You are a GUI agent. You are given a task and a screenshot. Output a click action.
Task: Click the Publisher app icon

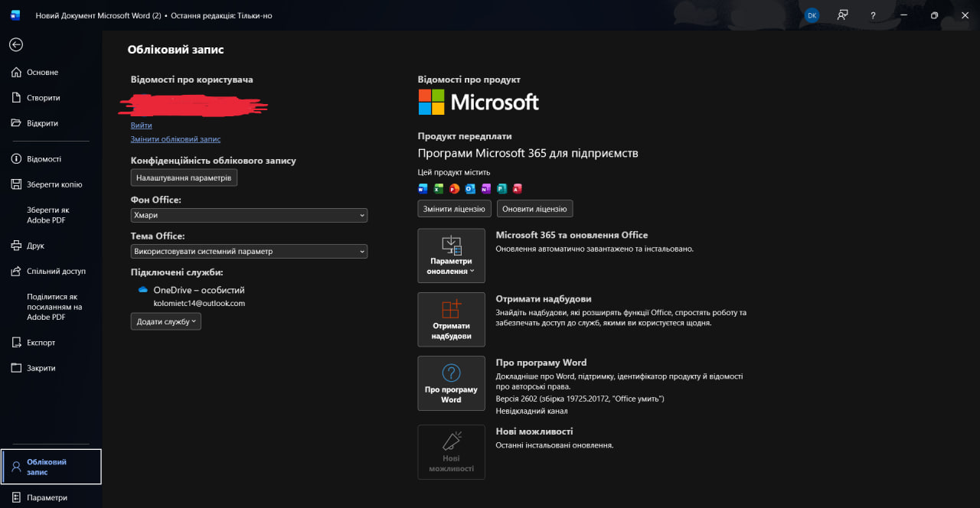501,188
